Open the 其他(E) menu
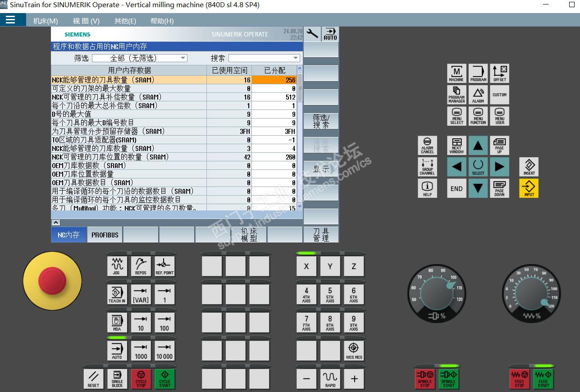 pyautogui.click(x=125, y=21)
